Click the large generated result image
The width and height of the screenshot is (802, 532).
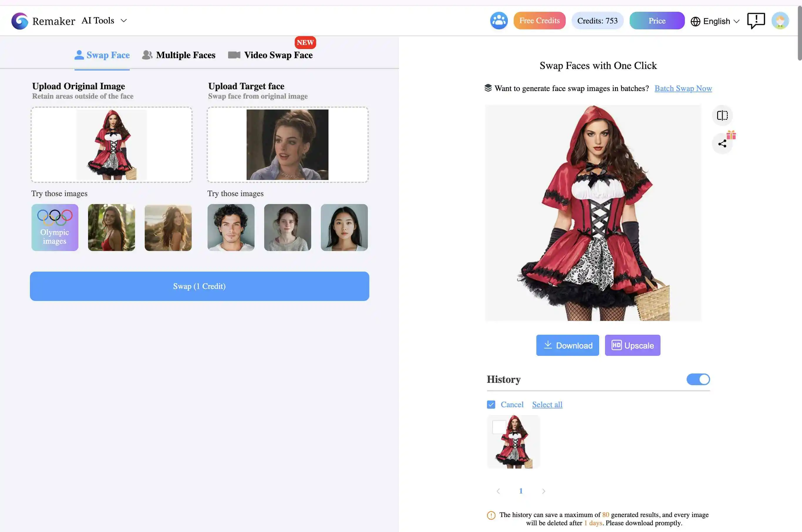593,213
